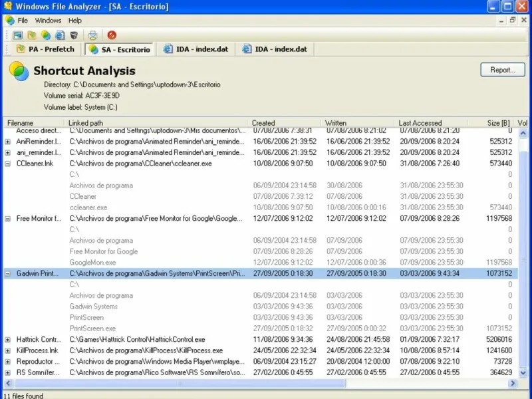The image size is (532, 399).
Task: Collapse the Free Monitor f... entry
Action: (x=7, y=219)
